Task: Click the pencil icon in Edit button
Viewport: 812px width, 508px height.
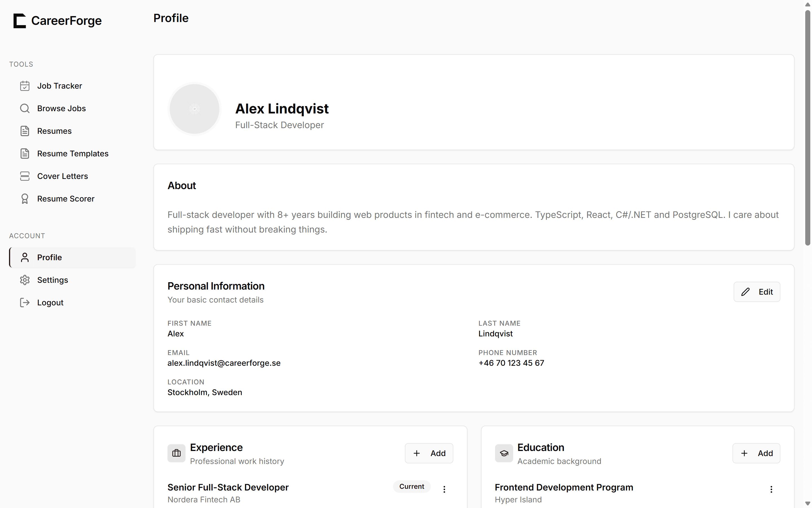Action: tap(745, 292)
